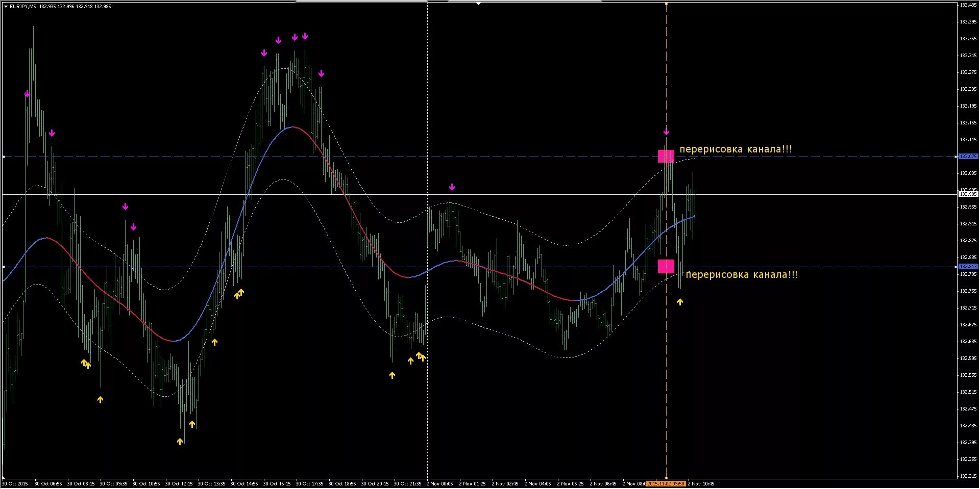Grab the right anchor handle of the 132.813 line

click(956, 267)
